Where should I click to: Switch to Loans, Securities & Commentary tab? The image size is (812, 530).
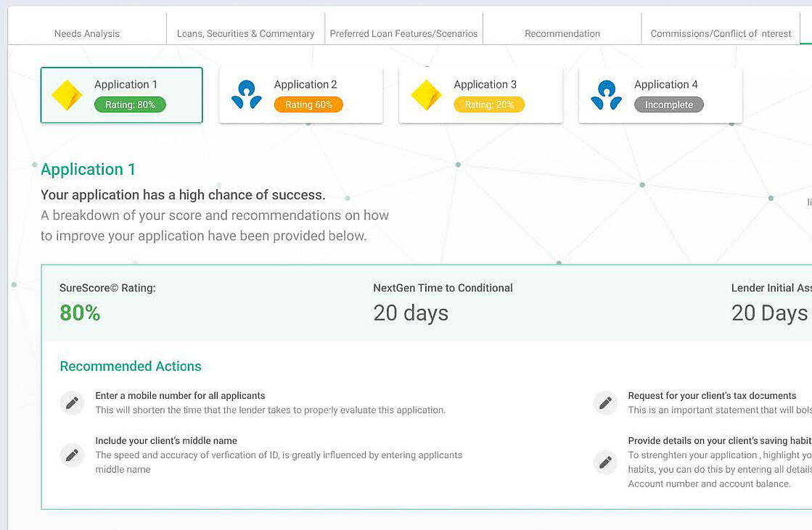[x=246, y=33]
